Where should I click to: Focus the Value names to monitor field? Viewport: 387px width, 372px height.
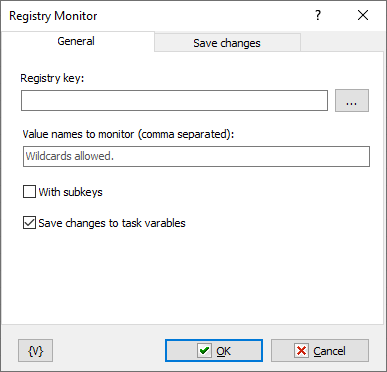coord(196,156)
